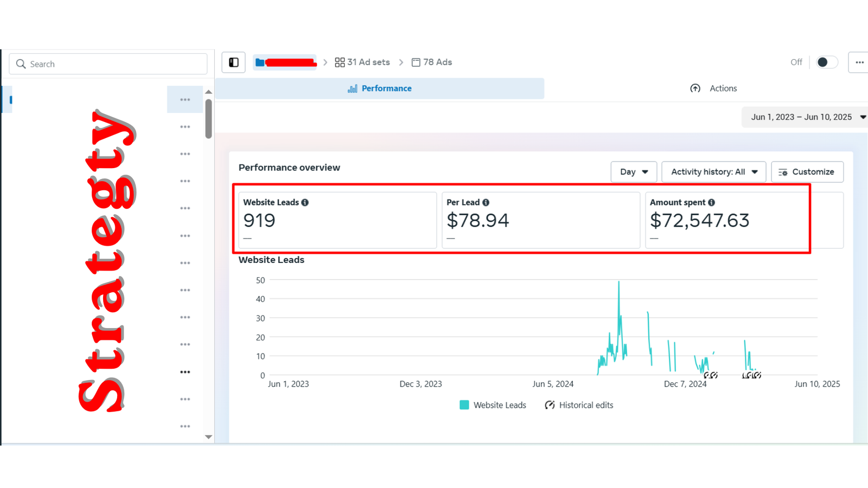Toggle the Historical edits legend icon
Image resolution: width=868 pixels, height=488 pixels.
(550, 405)
